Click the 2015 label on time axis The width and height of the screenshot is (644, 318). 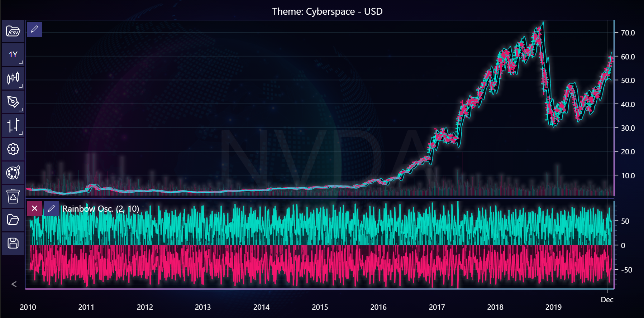click(320, 307)
